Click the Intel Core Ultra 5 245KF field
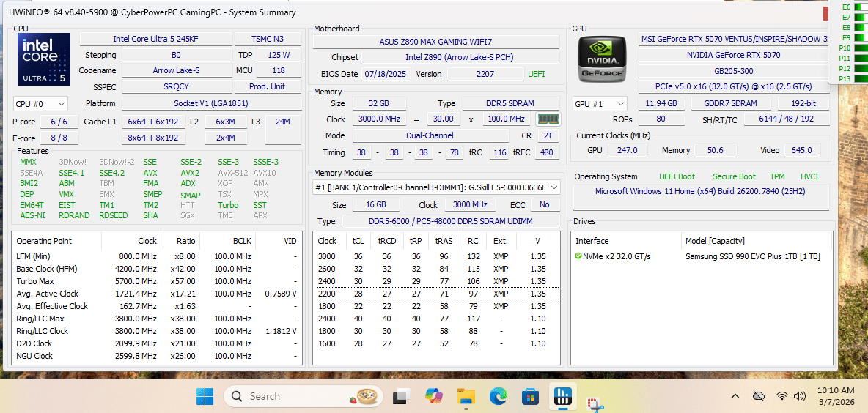The width and height of the screenshot is (868, 413). click(156, 39)
